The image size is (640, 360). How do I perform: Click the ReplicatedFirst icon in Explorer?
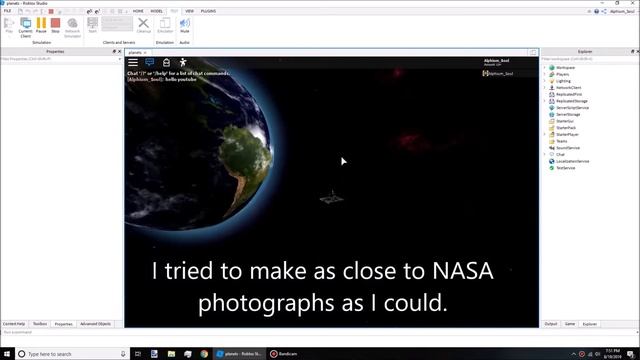(551, 94)
